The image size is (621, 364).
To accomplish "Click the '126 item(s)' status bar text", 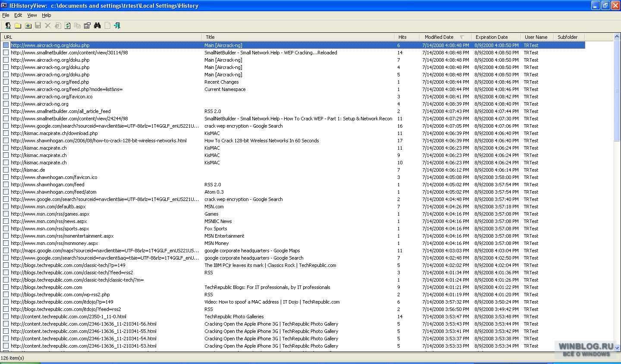I will pos(13,358).
